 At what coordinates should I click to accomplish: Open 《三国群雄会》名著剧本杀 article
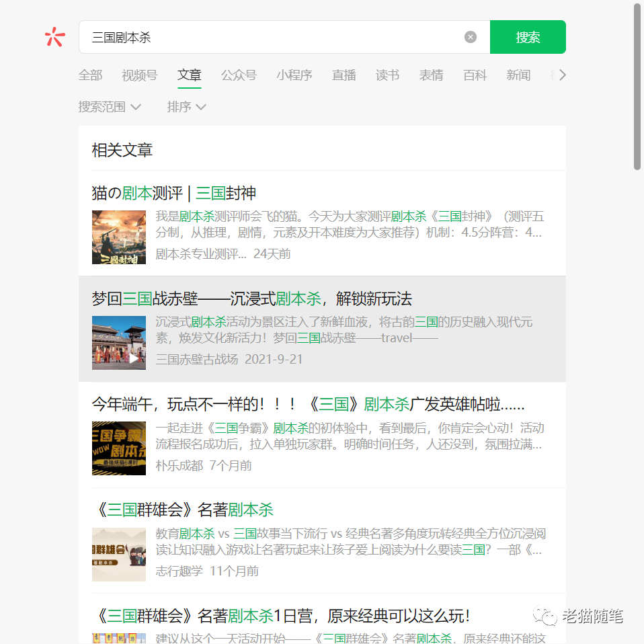(x=182, y=510)
